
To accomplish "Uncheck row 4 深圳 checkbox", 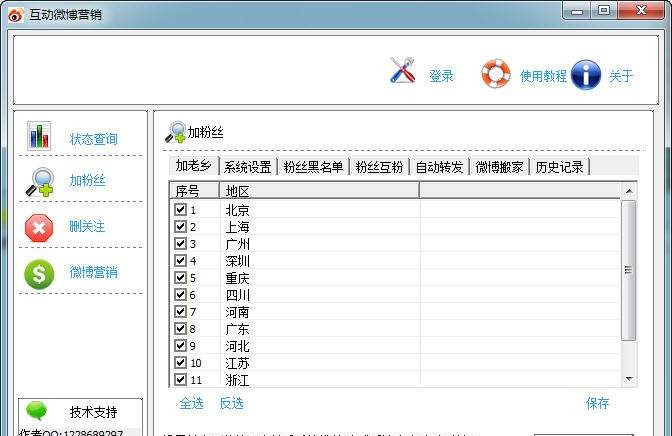I will [180, 261].
